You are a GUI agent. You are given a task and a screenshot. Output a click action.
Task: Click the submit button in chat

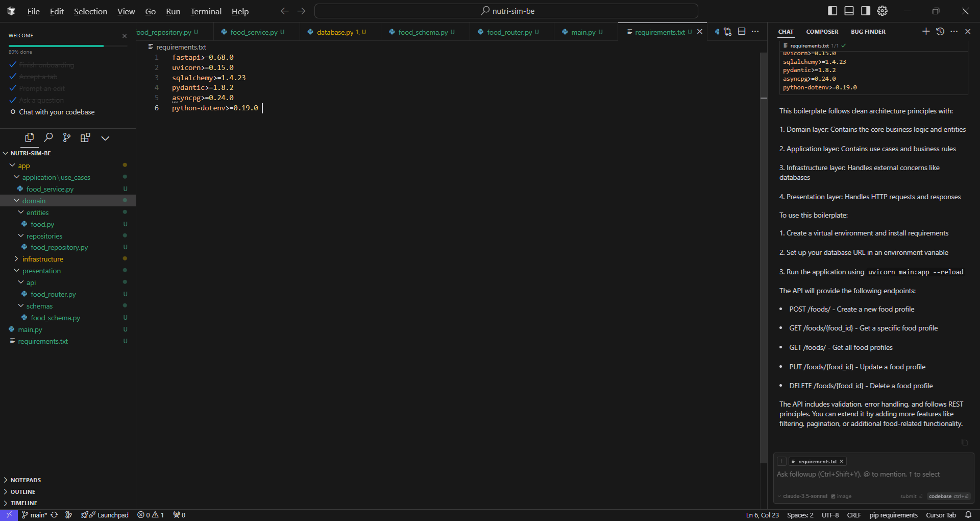click(x=911, y=496)
